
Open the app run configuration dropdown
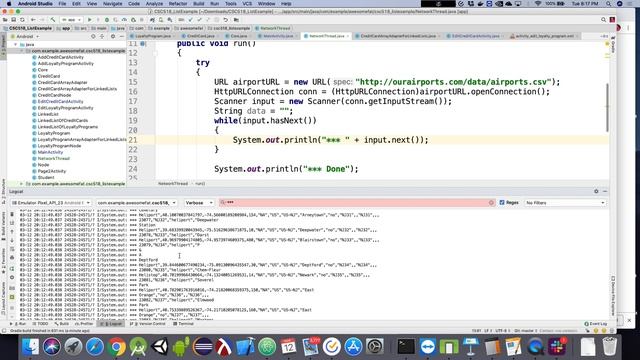71,20
